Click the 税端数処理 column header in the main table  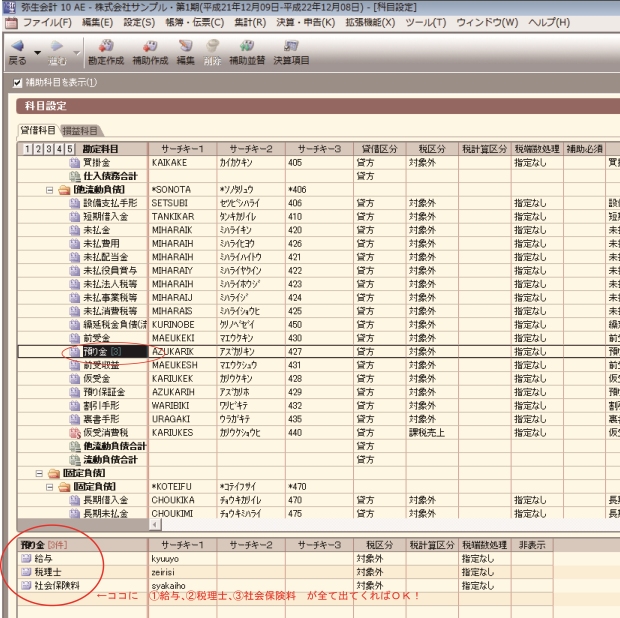[537, 149]
